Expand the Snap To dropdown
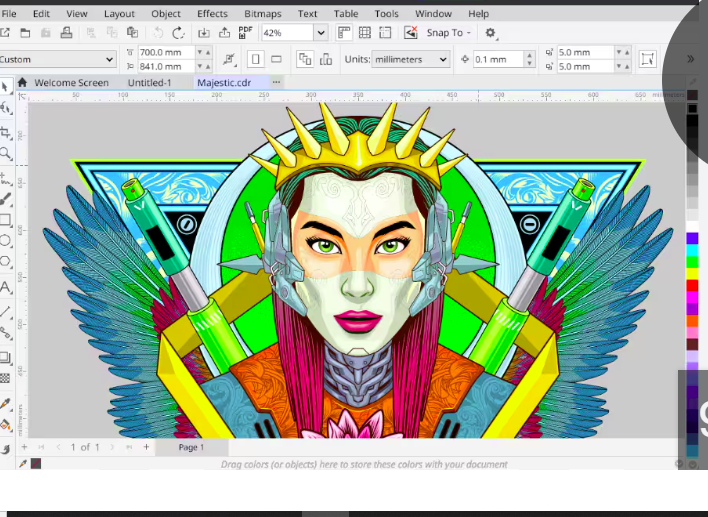The height and width of the screenshot is (517, 708). click(x=449, y=33)
